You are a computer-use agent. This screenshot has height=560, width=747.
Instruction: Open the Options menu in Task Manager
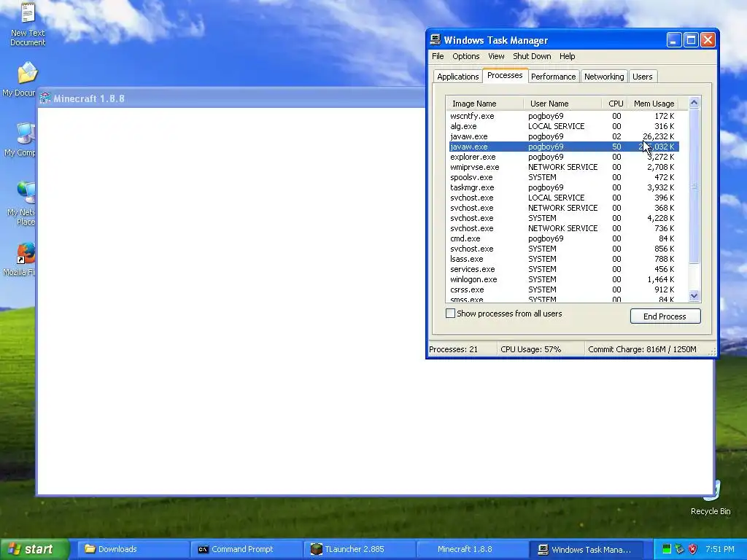(x=466, y=56)
